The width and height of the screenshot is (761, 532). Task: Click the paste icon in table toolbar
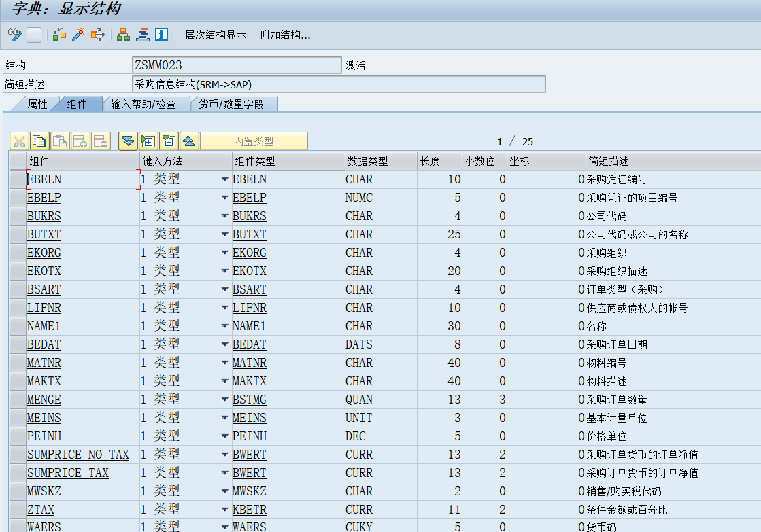click(x=60, y=141)
